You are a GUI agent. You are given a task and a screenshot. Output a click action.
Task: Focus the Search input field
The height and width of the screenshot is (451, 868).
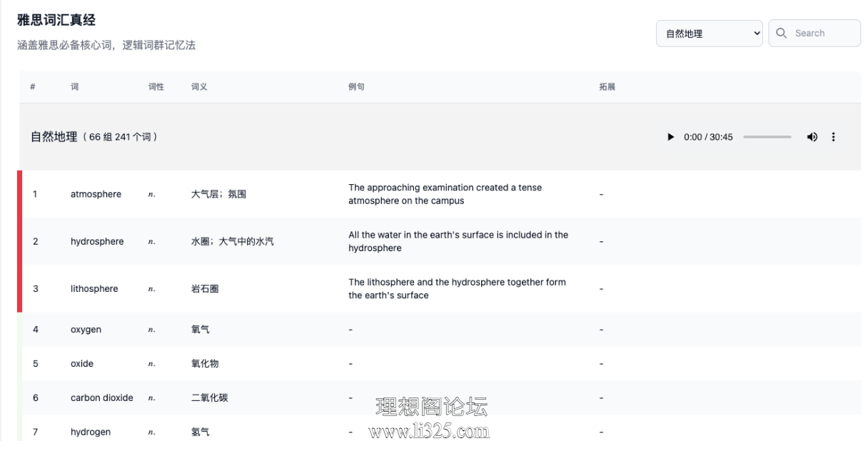(x=814, y=33)
